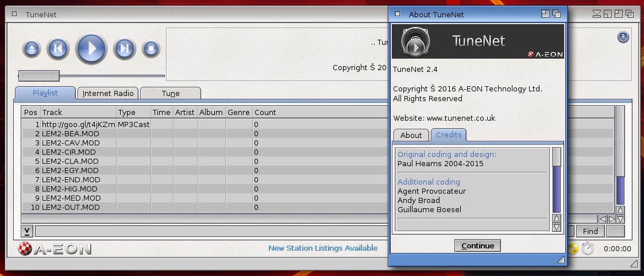The image size is (644, 276).
Task: Switch to the Internet Radio tab
Action: pos(108,93)
